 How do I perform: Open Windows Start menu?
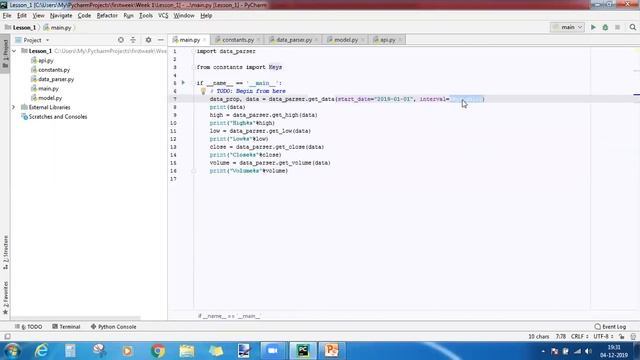point(12,351)
